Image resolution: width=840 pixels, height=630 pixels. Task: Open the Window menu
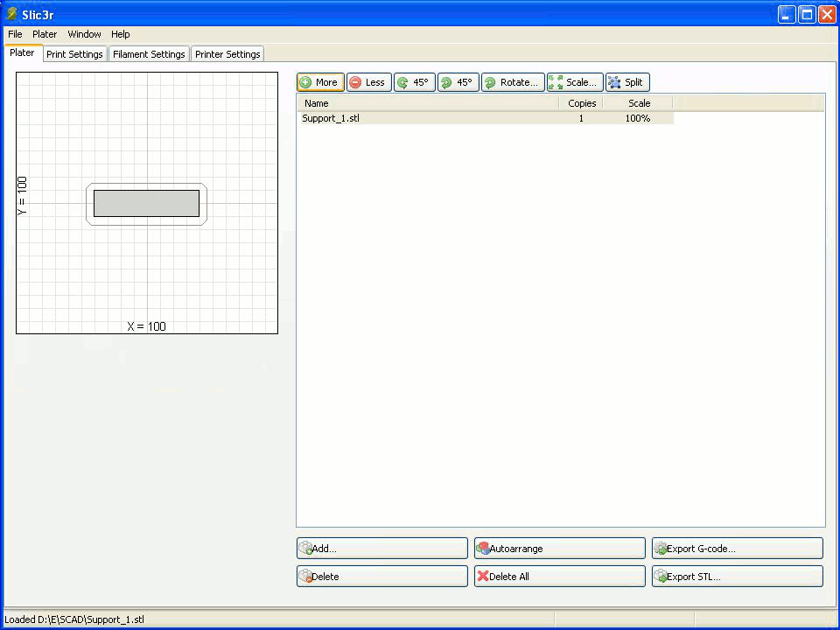(x=84, y=34)
